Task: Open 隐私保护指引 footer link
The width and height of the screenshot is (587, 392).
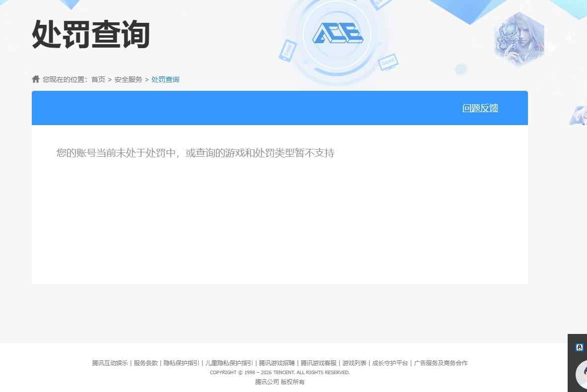Action: (181, 363)
